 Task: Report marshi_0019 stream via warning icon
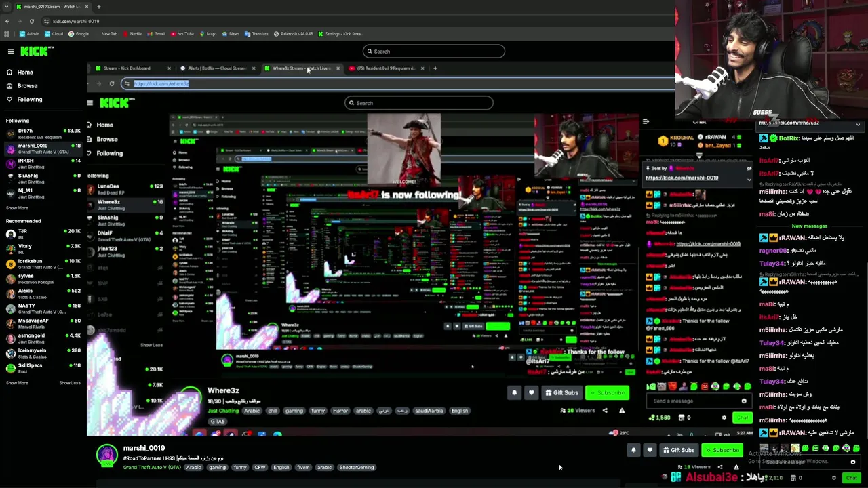click(736, 467)
